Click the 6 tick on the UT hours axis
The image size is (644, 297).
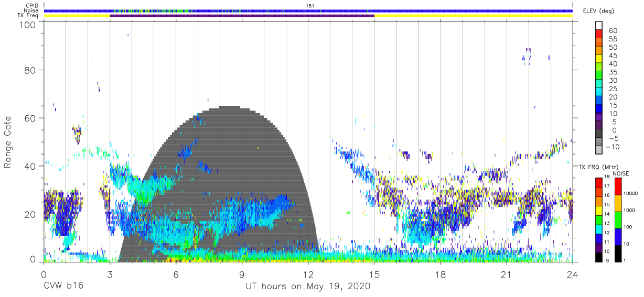(176, 274)
